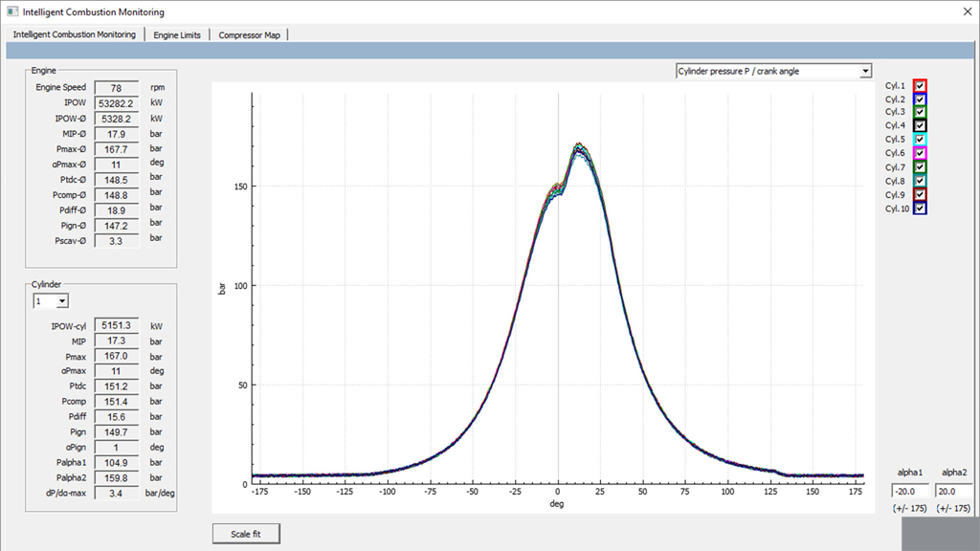Screen dimensions: 980x551
Task: Toggle Cyl.5 curve checkbox
Action: click(x=920, y=140)
